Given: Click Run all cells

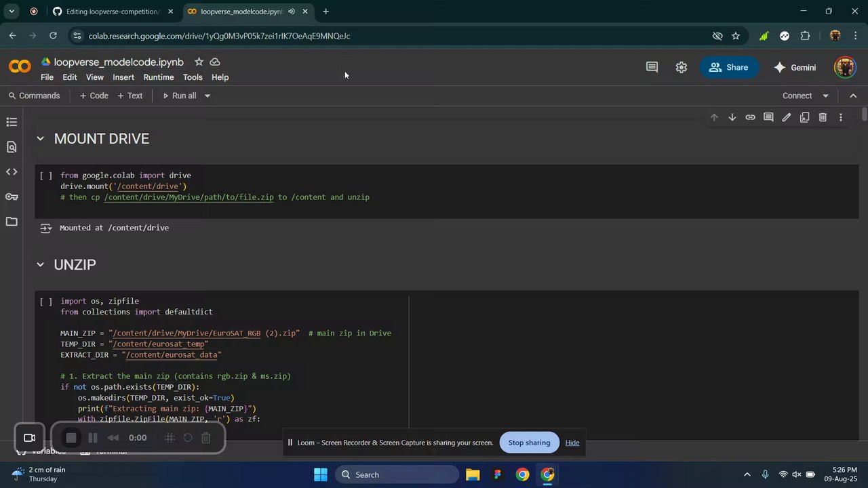Looking at the screenshot, I should [179, 96].
